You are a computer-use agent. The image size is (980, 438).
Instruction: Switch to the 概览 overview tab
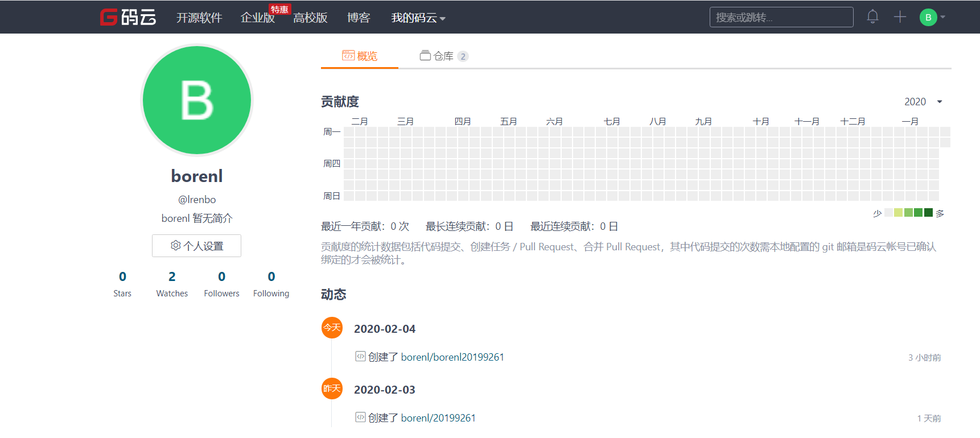(360, 56)
